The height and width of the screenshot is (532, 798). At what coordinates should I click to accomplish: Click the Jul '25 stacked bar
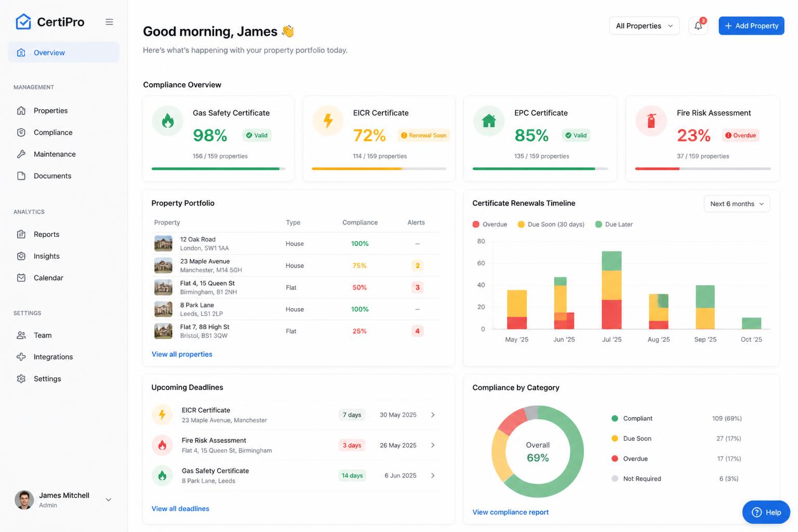tap(611, 290)
